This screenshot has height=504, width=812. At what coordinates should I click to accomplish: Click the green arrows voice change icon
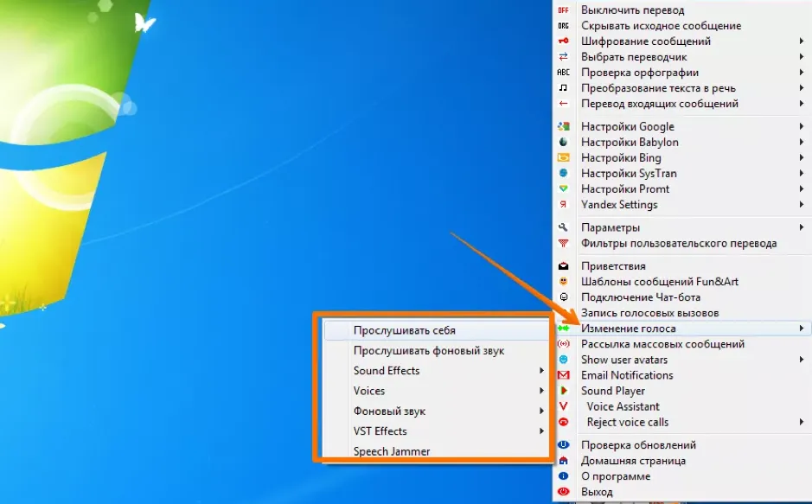coord(563,328)
